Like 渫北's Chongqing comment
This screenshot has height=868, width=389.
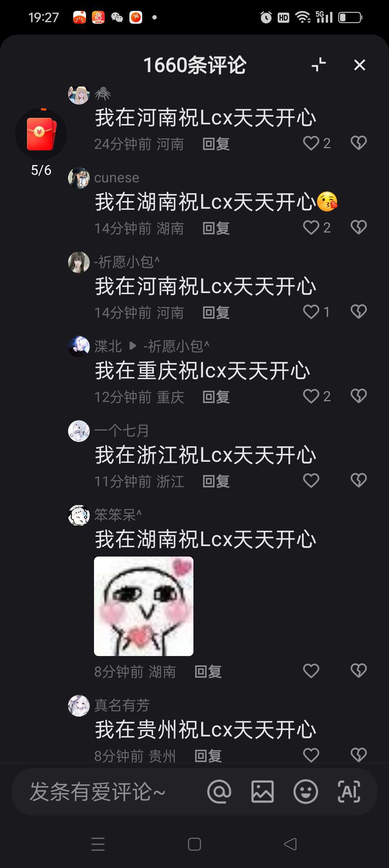pos(311,396)
